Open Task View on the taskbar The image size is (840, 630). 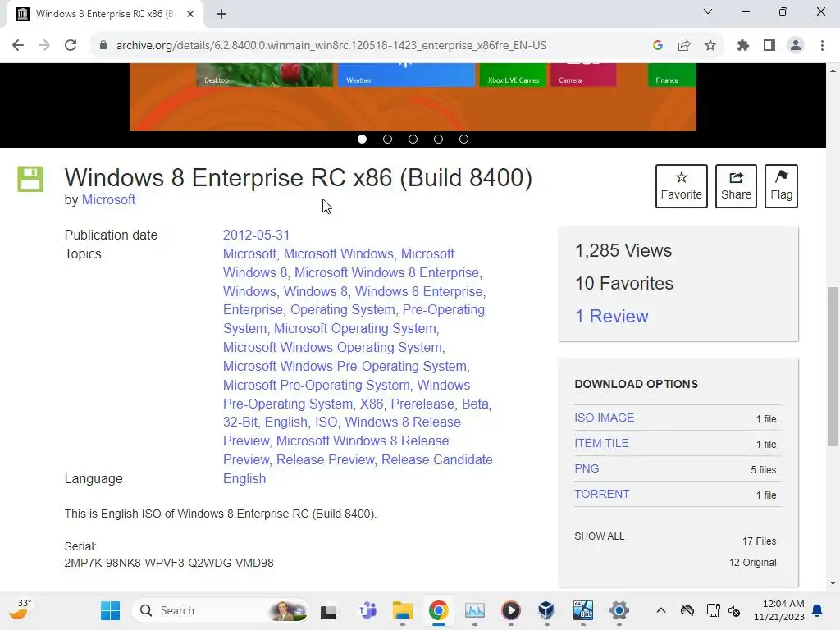pos(328,610)
